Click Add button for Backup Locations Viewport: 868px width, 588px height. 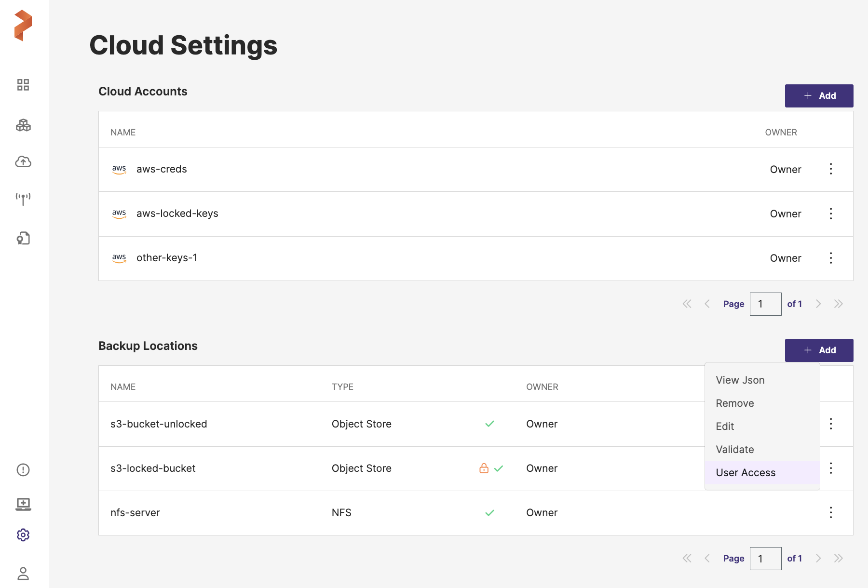click(x=819, y=350)
